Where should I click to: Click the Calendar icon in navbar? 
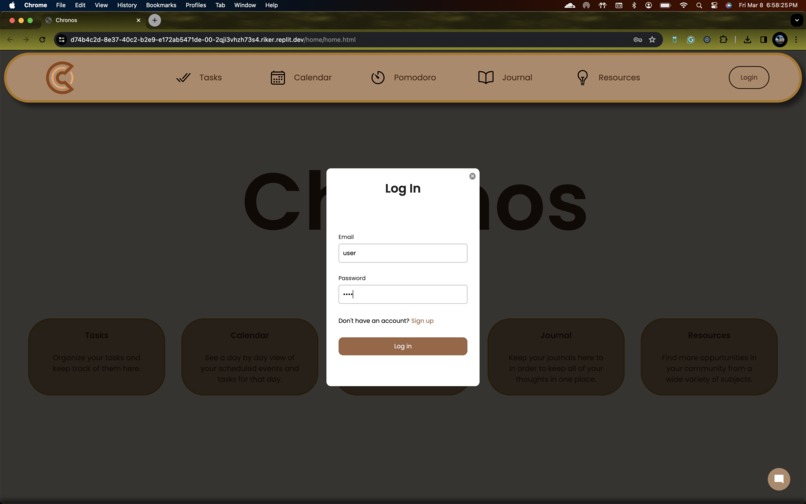[278, 78]
